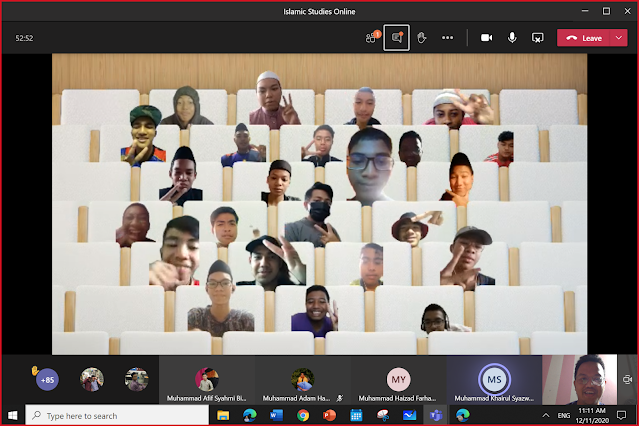639x426 pixels.
Task: Select Muhammad Khairul Syazw... MS tile
Action: [x=494, y=381]
